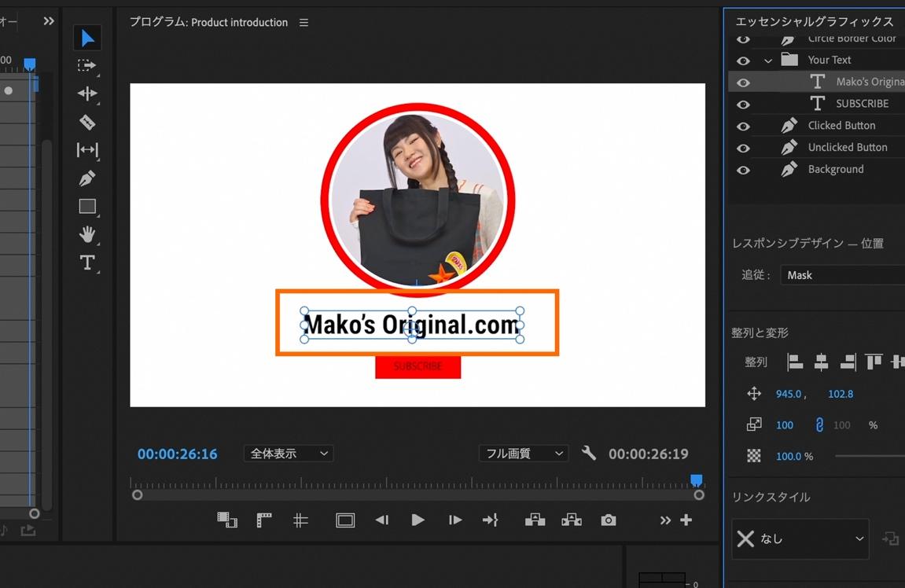Image resolution: width=905 pixels, height=588 pixels.
Task: Click the time ruler zoom scroll bar
Action: pos(418,494)
